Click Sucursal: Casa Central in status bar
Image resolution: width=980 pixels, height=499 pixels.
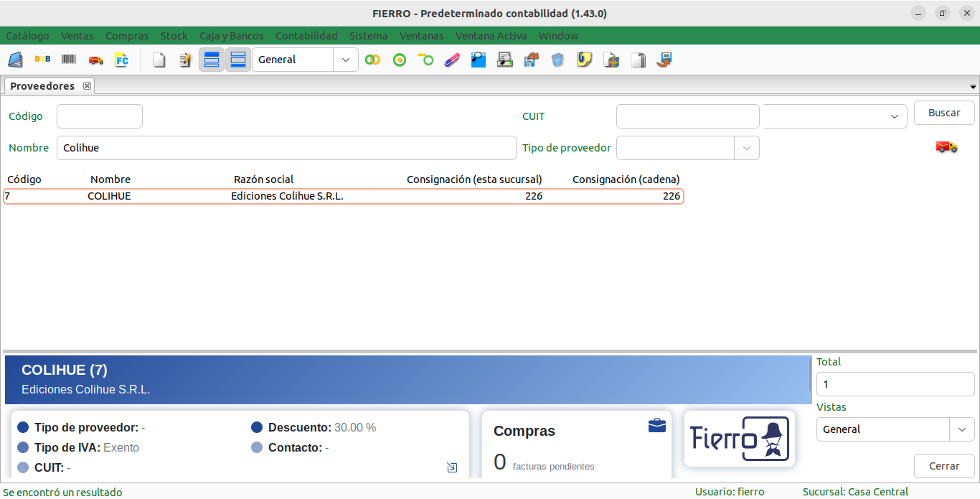[855, 492]
